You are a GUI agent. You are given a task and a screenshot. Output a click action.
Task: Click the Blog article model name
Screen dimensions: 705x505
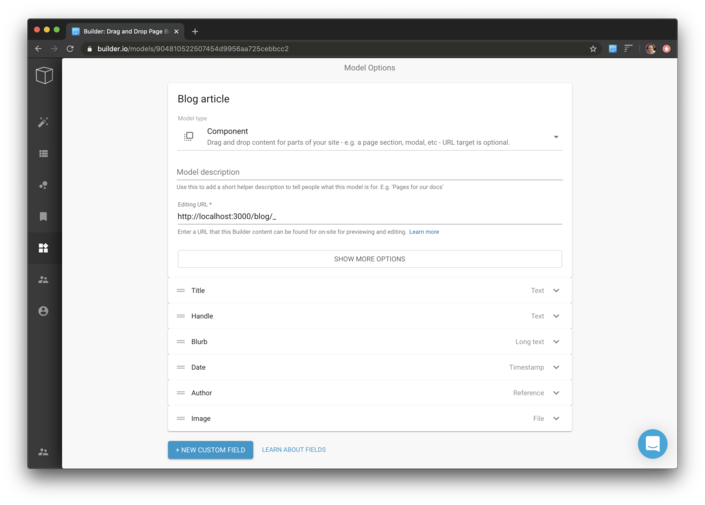tap(203, 99)
